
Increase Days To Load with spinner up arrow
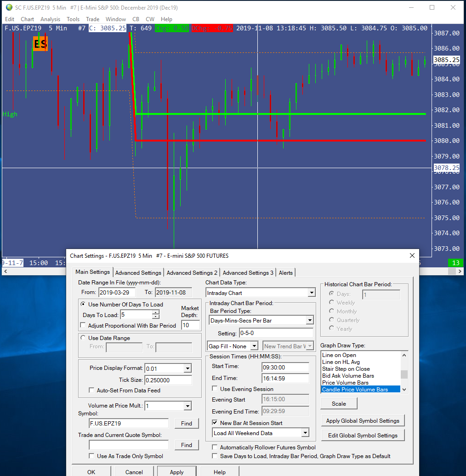tap(156, 312)
